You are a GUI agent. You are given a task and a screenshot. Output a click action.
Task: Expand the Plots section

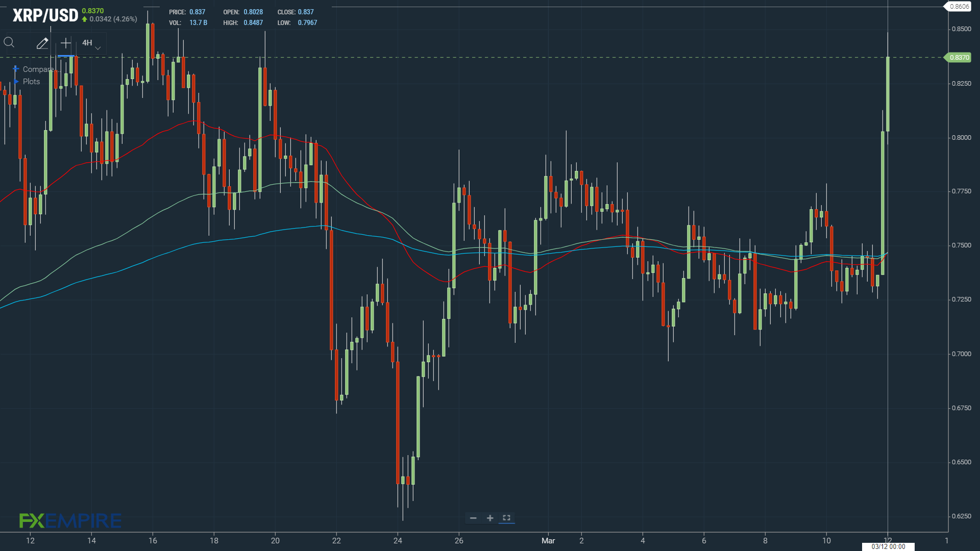27,82
